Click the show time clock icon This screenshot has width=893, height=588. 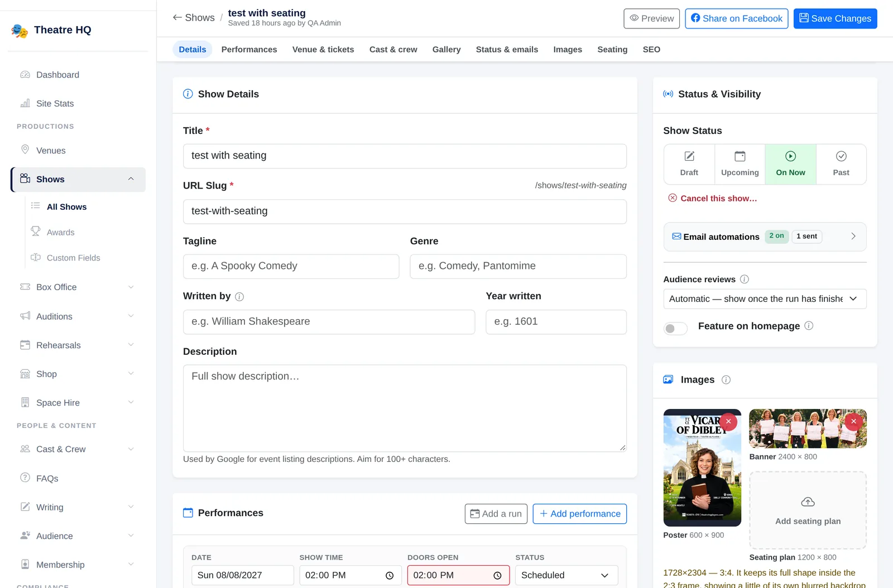click(x=390, y=576)
